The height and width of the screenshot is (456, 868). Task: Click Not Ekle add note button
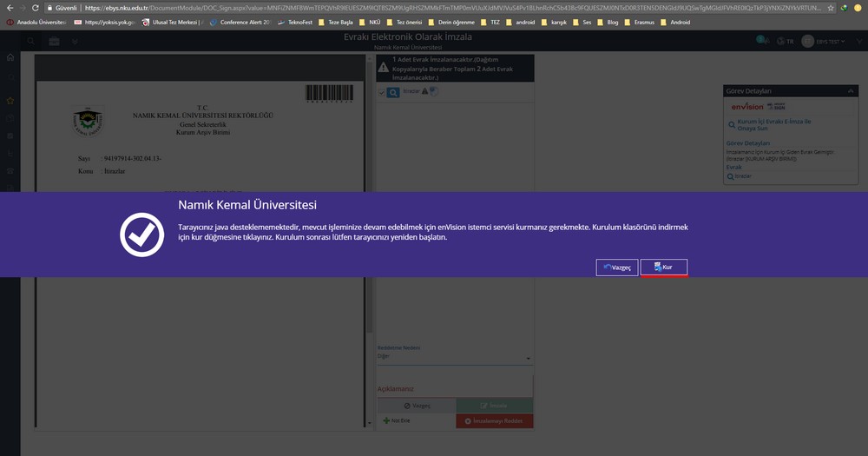[x=397, y=420]
